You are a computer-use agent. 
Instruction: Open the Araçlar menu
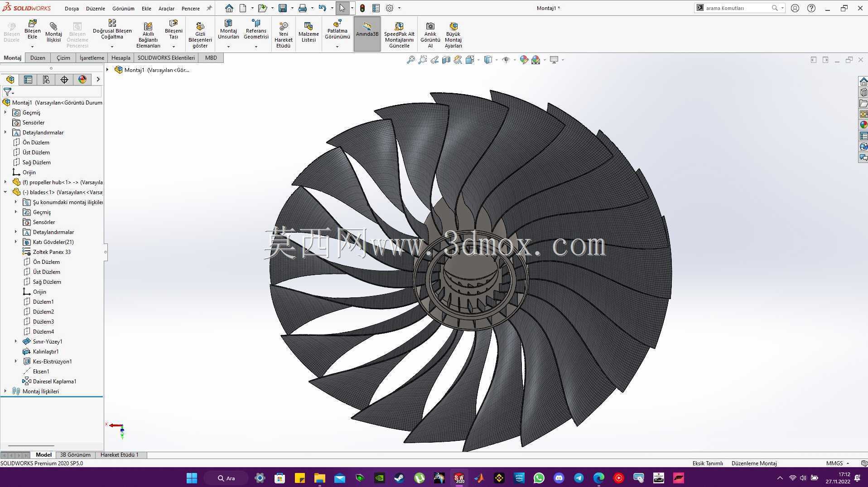click(166, 9)
